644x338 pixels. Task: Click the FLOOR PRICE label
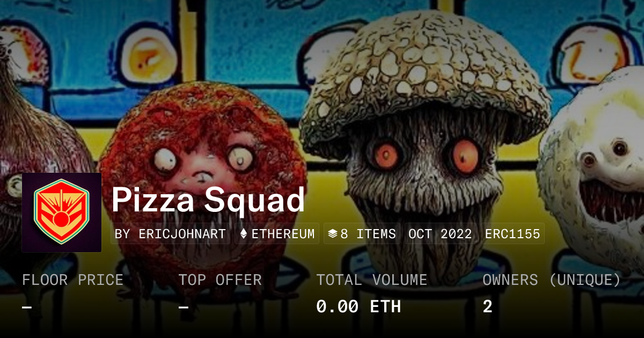[x=72, y=280]
